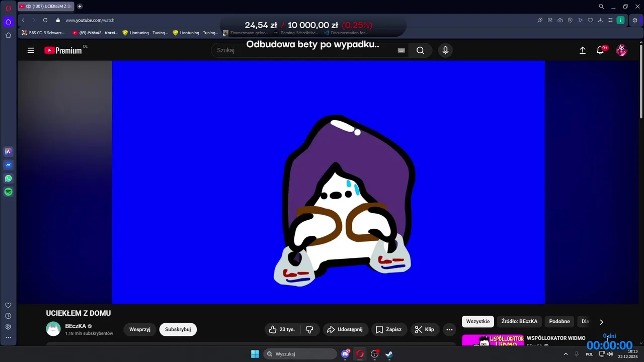
Task: Open BBS CC-R Schwarz bookmark
Action: tap(43, 33)
